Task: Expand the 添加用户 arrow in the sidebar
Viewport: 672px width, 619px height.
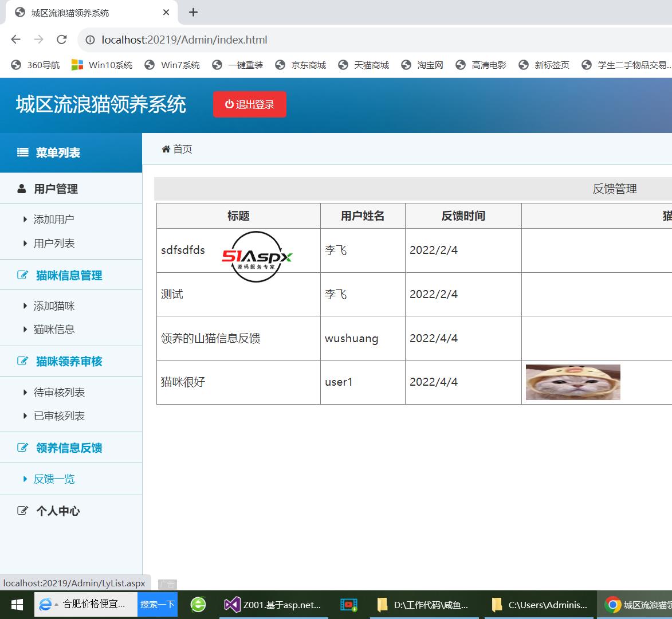Action: [x=24, y=219]
